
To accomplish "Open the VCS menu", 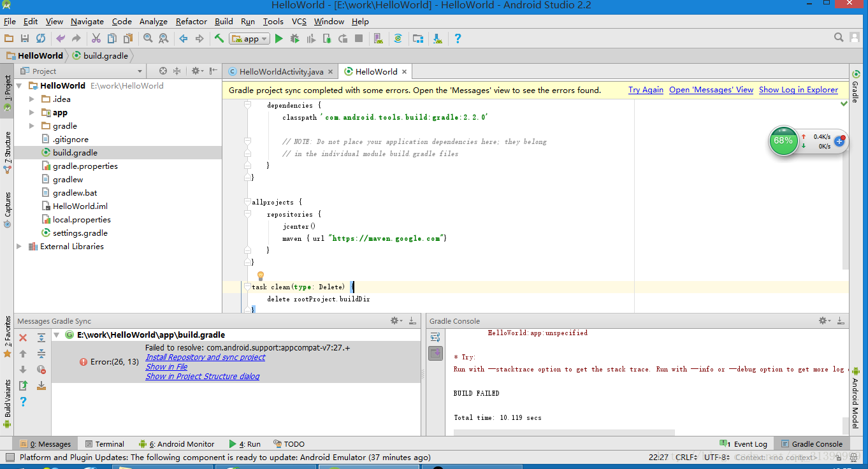I will tap(299, 21).
